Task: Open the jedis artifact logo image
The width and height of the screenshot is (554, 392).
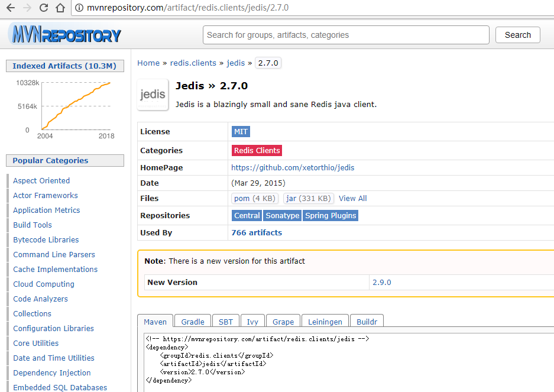Action: (153, 95)
